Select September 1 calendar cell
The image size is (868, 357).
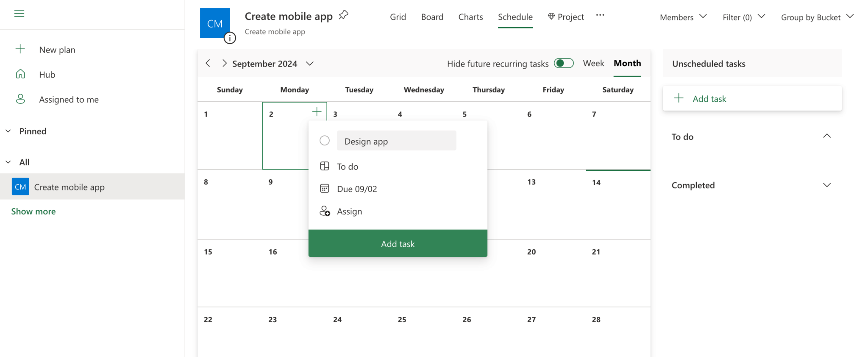[x=230, y=136]
